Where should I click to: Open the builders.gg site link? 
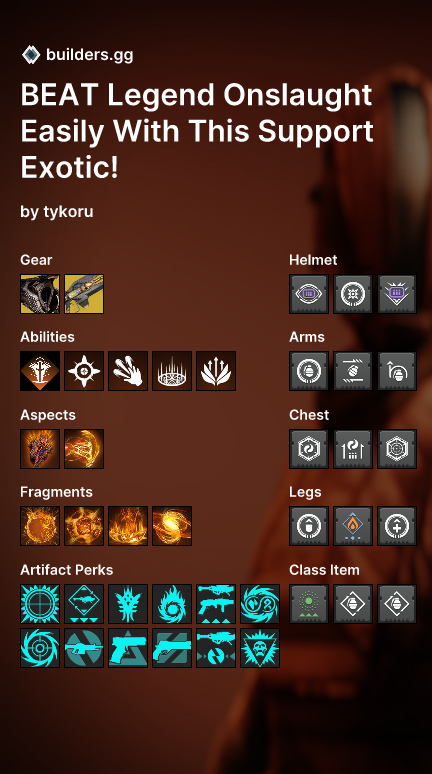tap(89, 55)
